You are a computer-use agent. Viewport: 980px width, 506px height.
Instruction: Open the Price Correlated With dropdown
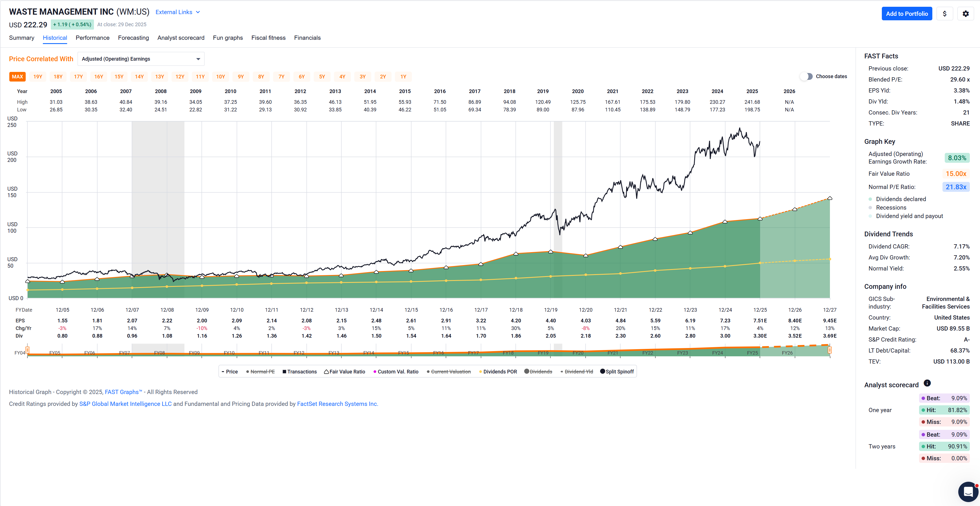click(x=141, y=59)
